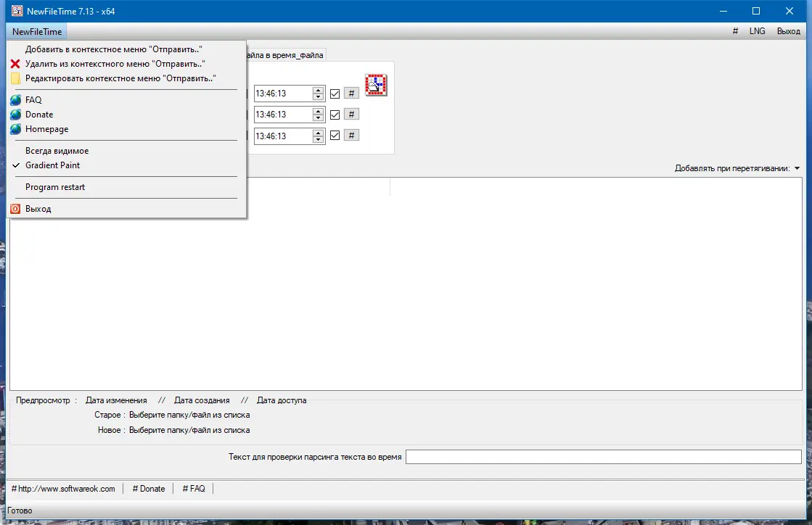The width and height of the screenshot is (812, 525).
Task: Minimize the NewFileTime window
Action: [x=723, y=11]
